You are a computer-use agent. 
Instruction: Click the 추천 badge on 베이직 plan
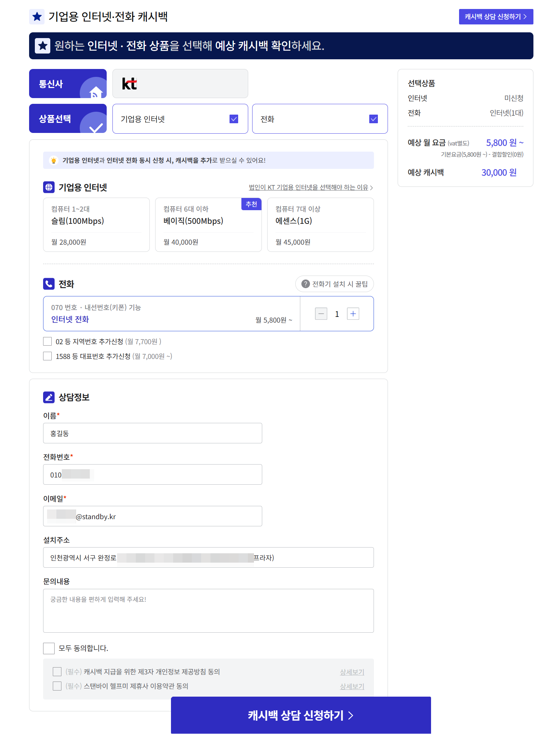(251, 204)
